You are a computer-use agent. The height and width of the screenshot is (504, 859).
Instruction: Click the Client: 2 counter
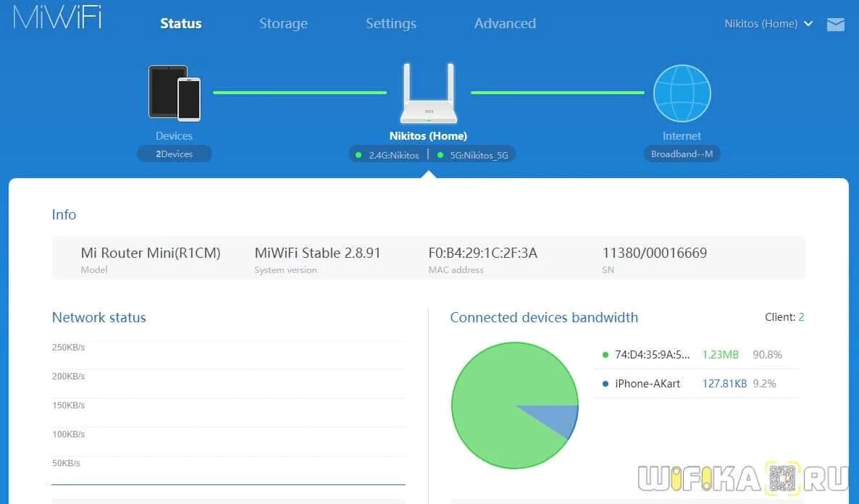[784, 316]
